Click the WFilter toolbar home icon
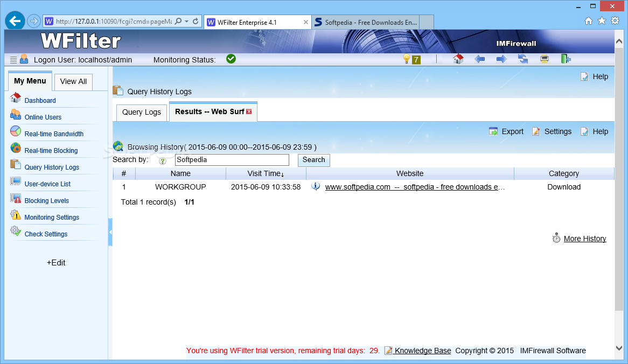The image size is (628, 364). (x=458, y=59)
